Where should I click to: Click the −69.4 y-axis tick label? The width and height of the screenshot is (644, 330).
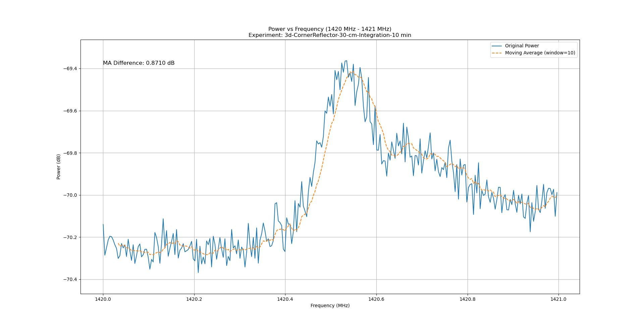pyautogui.click(x=70, y=69)
